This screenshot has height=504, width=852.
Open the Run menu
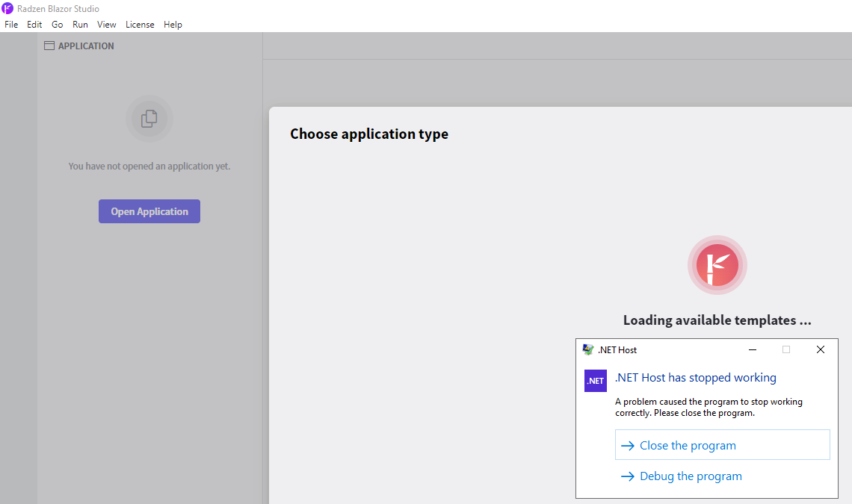tap(80, 25)
